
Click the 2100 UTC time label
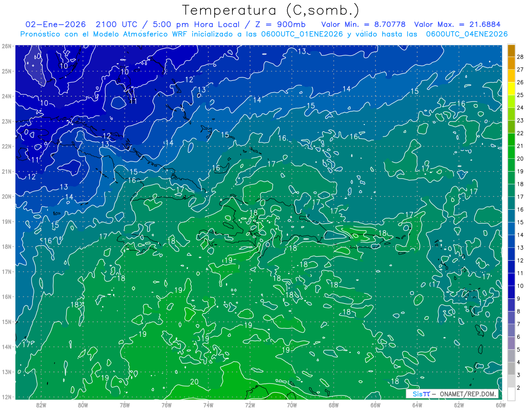point(117,24)
